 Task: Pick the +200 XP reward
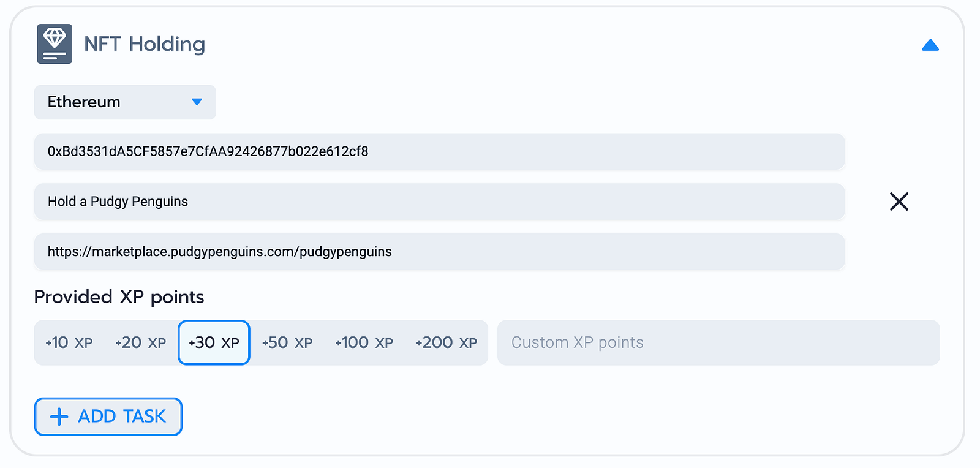446,342
